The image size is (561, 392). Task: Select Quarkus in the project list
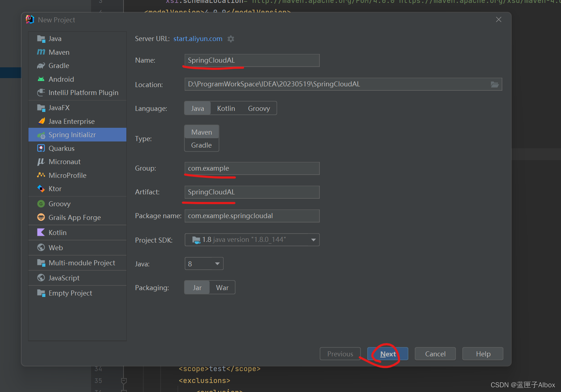pos(77,148)
